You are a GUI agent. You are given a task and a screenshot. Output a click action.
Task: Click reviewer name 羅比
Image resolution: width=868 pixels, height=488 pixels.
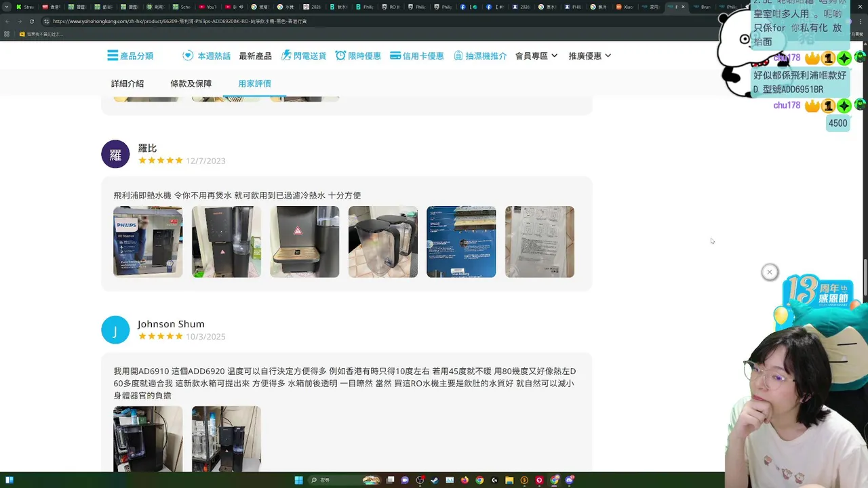(x=147, y=148)
